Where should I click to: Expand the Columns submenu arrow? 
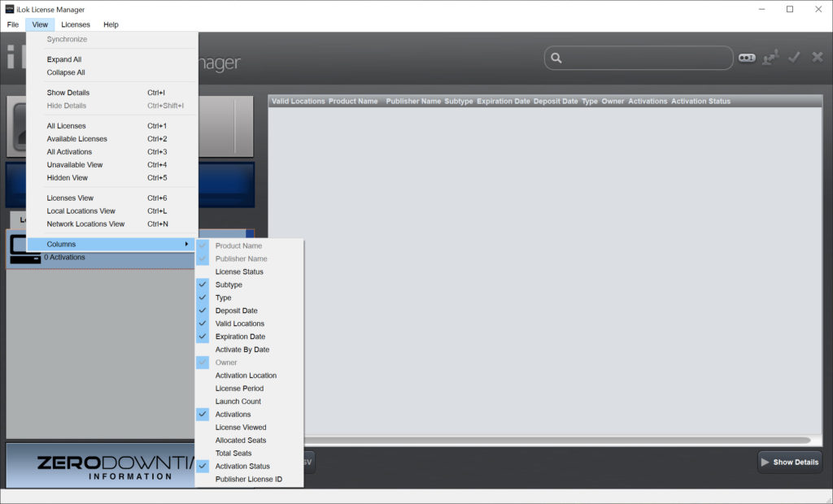click(186, 244)
